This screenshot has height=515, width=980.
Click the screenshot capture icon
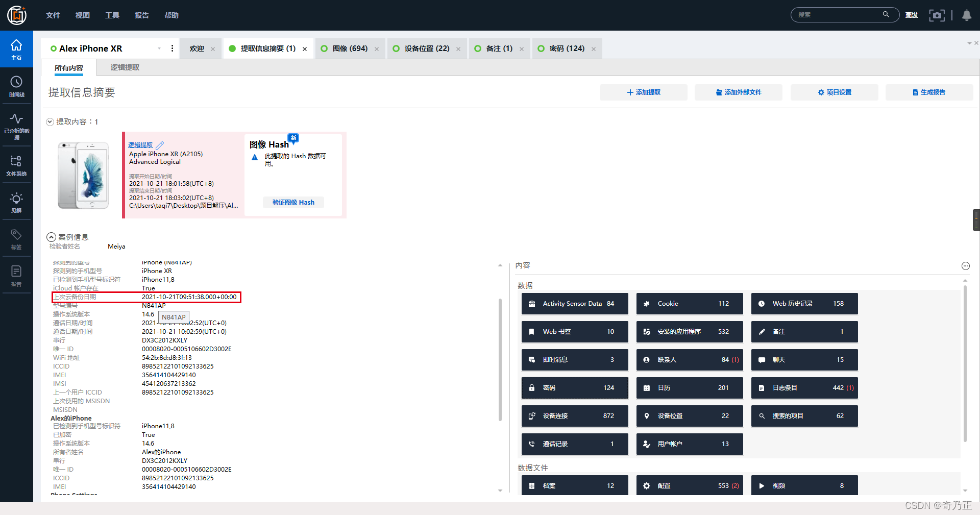937,15
